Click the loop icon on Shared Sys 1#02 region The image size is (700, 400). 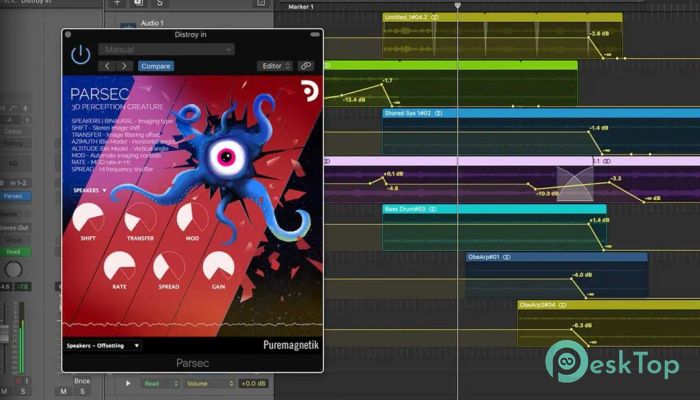[438, 113]
